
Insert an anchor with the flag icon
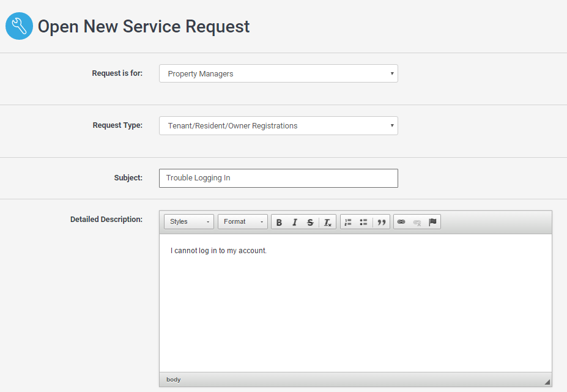tap(432, 222)
